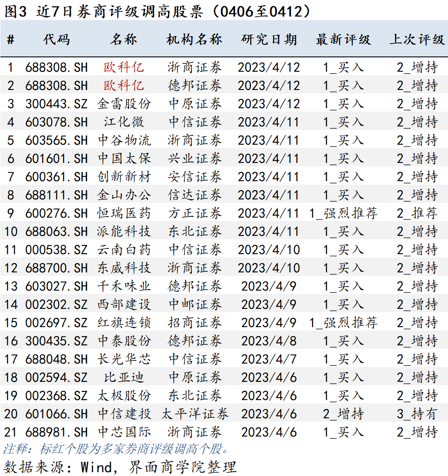Select stock name 中芯国际

pyautogui.click(x=123, y=432)
